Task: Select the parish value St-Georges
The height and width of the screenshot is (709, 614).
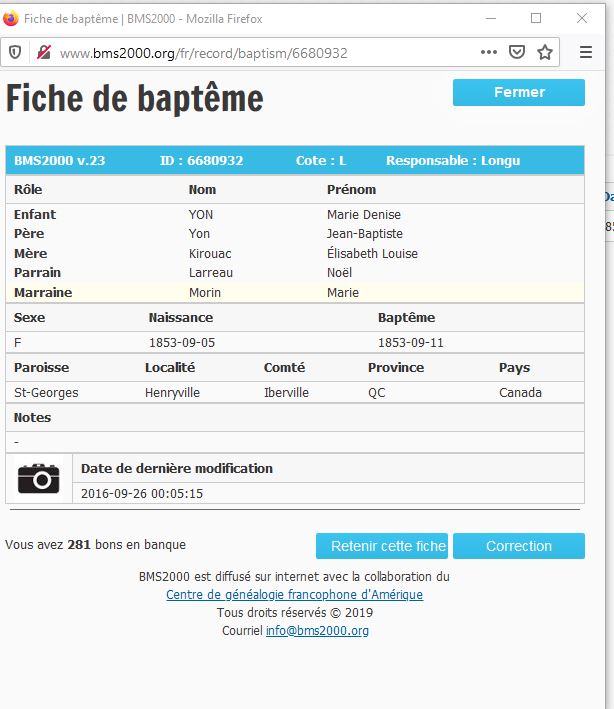Action: [x=46, y=392]
